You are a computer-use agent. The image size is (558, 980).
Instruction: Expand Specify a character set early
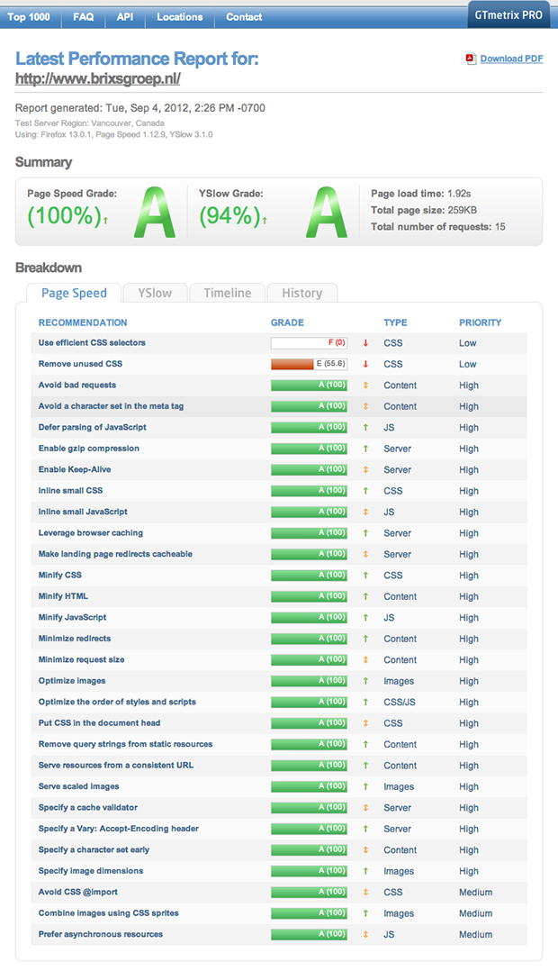click(94, 850)
